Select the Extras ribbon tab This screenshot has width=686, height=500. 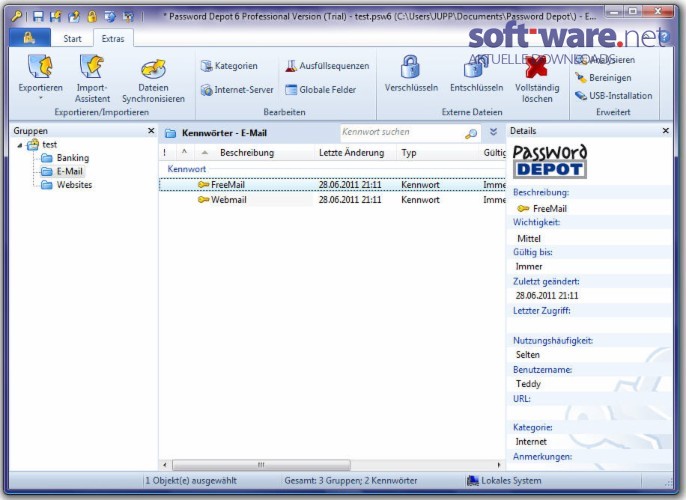(x=113, y=38)
